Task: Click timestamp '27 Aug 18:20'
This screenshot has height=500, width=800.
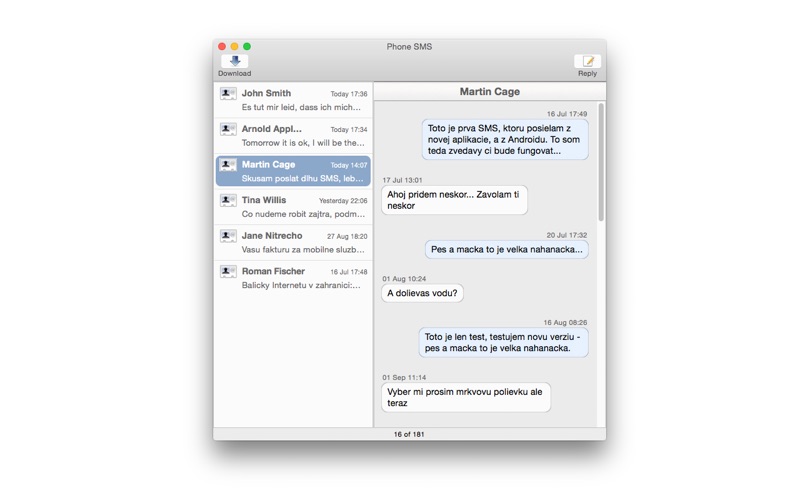Action: click(x=347, y=236)
